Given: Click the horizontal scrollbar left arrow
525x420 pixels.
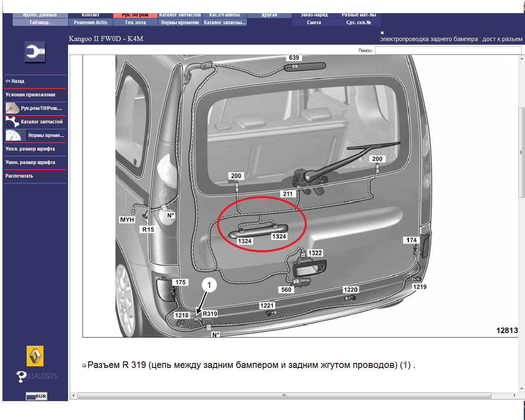Looking at the screenshot, I should click(73, 396).
